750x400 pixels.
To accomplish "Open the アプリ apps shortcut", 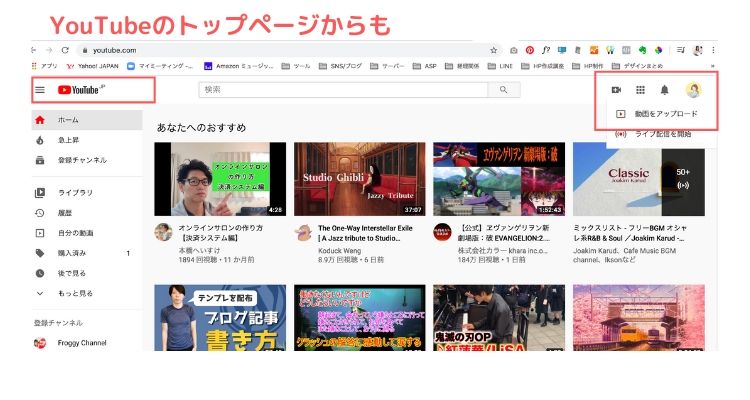I will tap(44, 66).
